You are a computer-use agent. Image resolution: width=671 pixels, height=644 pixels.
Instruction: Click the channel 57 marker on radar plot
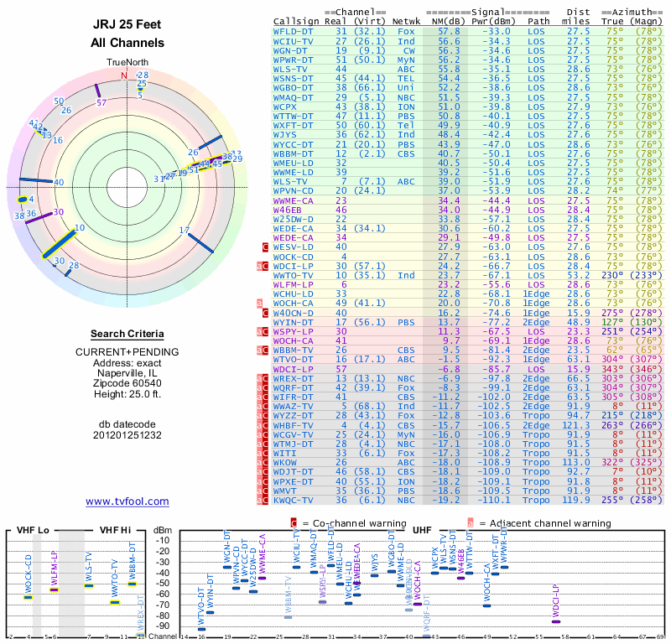click(98, 91)
